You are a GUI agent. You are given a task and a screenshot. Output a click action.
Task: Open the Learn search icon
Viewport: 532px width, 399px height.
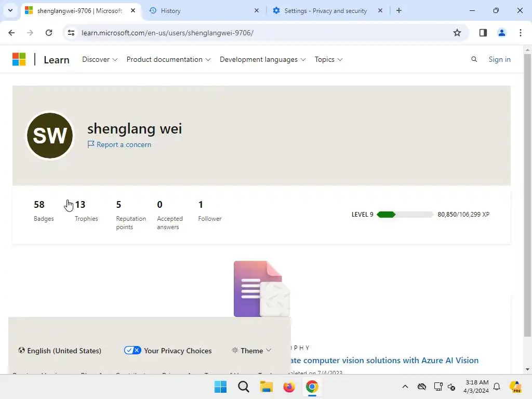coord(474,59)
